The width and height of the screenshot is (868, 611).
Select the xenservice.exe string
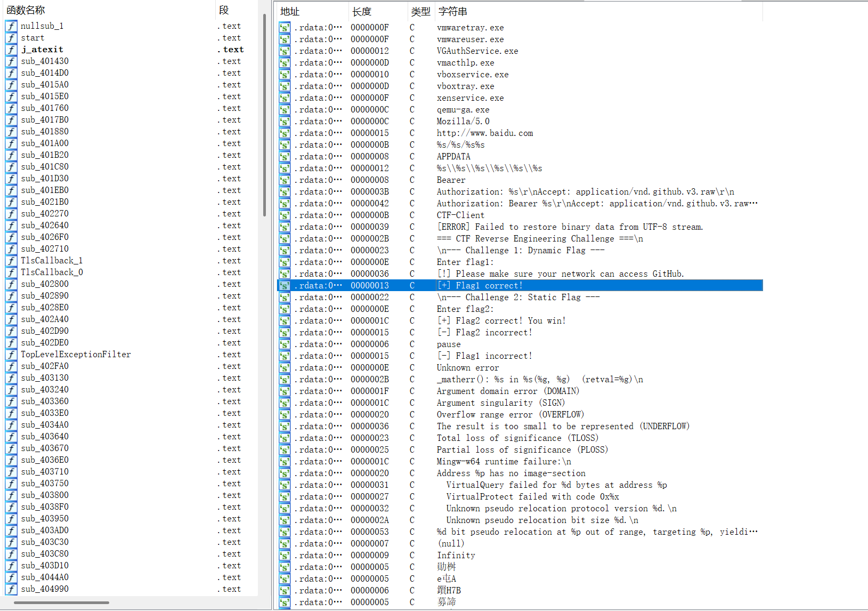[x=470, y=98]
